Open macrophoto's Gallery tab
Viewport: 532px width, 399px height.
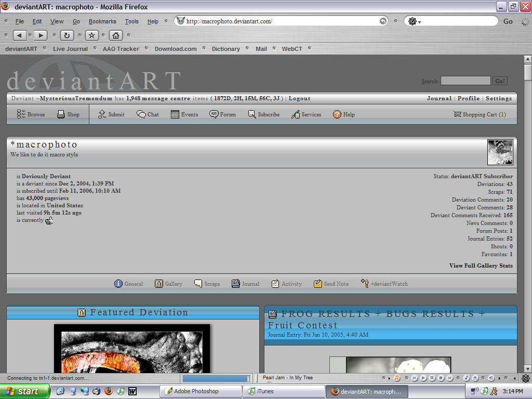point(169,284)
